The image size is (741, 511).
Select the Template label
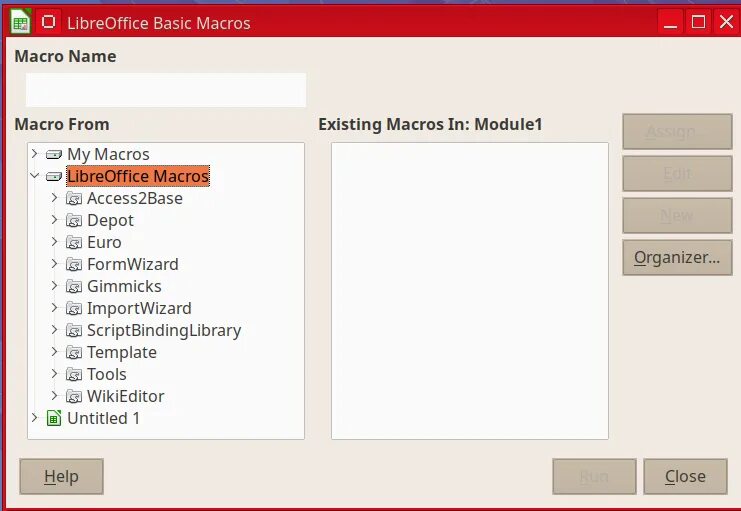122,353
